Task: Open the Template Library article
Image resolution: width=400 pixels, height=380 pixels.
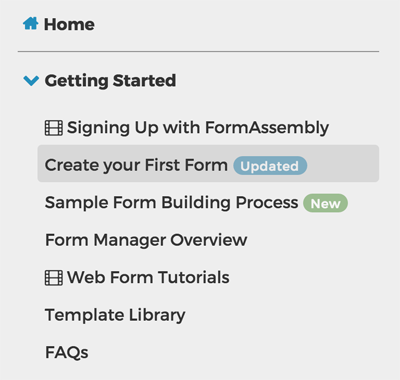Action: (115, 315)
